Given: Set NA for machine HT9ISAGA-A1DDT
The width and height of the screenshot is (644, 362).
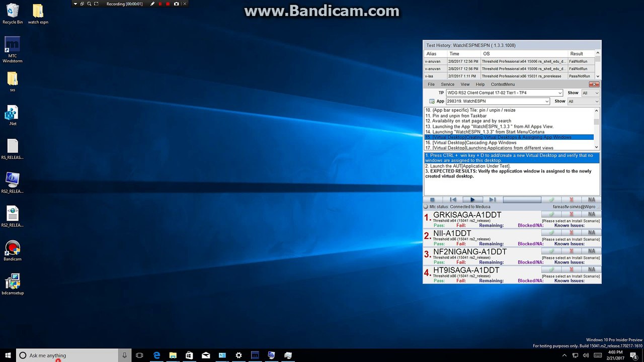Looking at the screenshot, I should click(x=591, y=269).
